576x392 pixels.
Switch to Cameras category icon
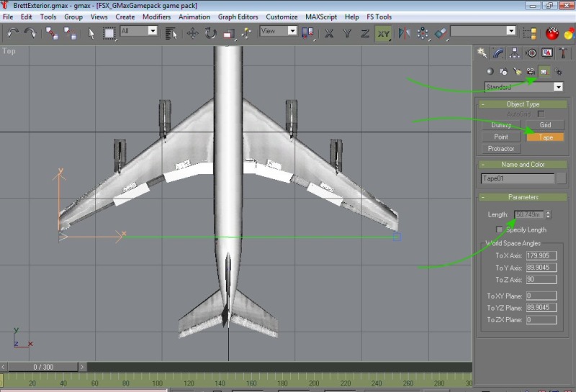coord(531,71)
